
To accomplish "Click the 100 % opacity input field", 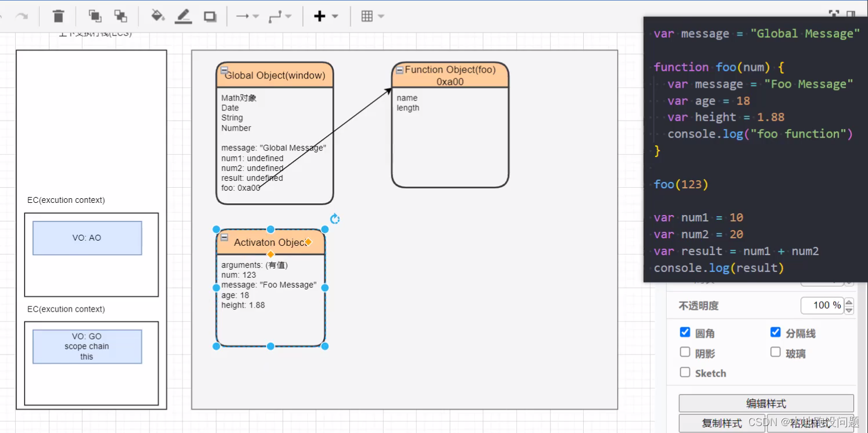I will 822,306.
